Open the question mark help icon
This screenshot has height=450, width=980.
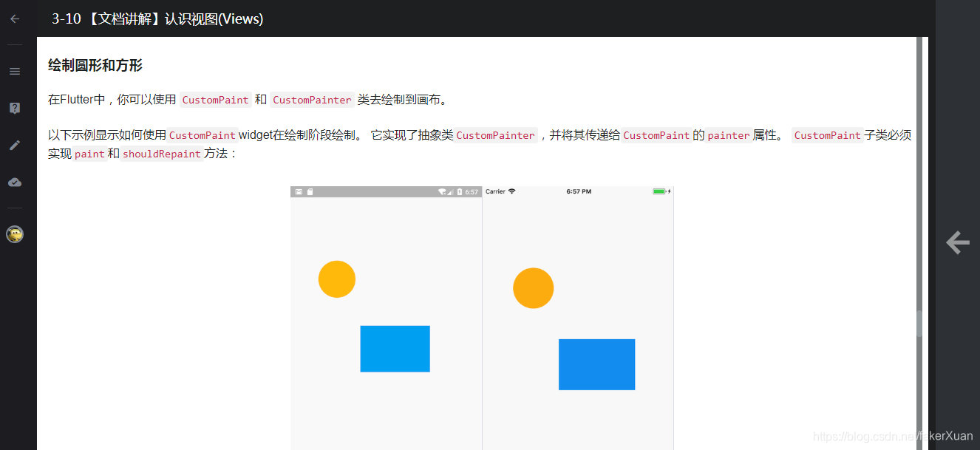click(x=15, y=108)
